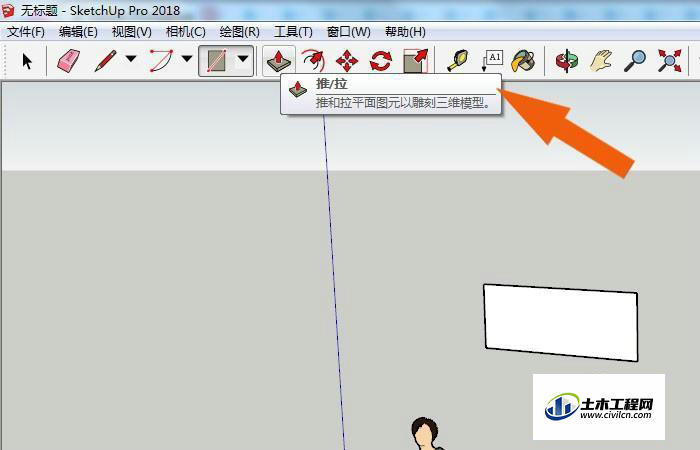700x450 pixels.
Task: Open the Arc tool dropdown arrow
Action: [x=187, y=58]
